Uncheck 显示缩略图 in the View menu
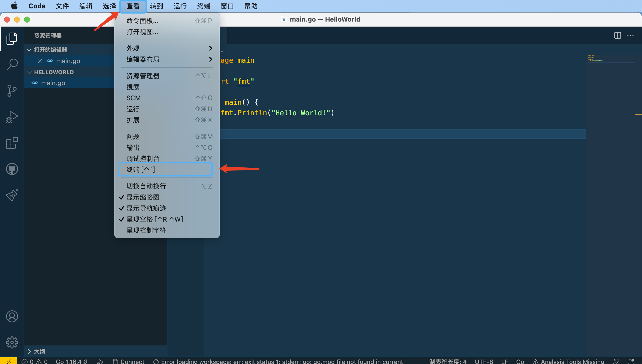642x364 pixels. [x=143, y=197]
